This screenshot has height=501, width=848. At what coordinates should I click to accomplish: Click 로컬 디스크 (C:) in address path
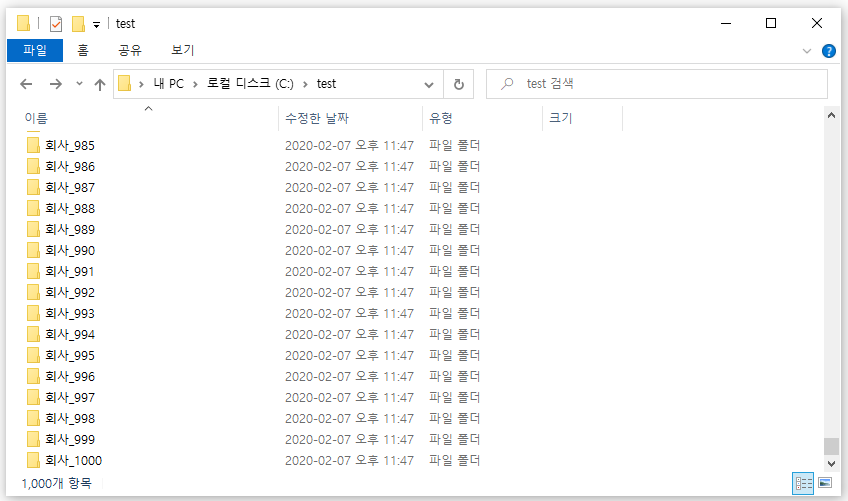(250, 84)
